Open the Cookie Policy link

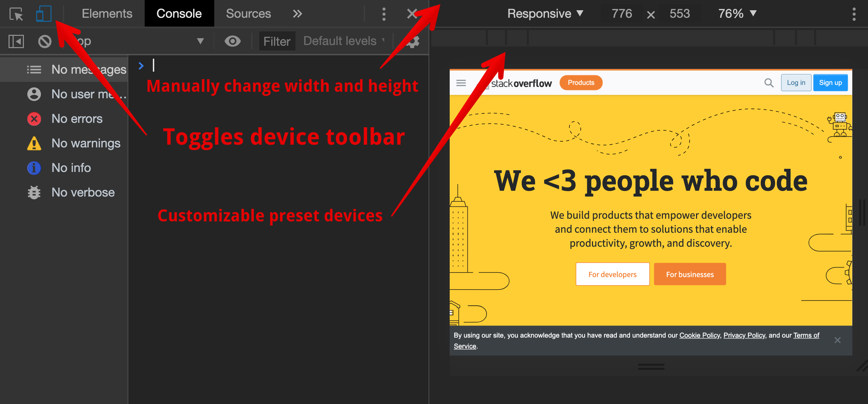(699, 335)
